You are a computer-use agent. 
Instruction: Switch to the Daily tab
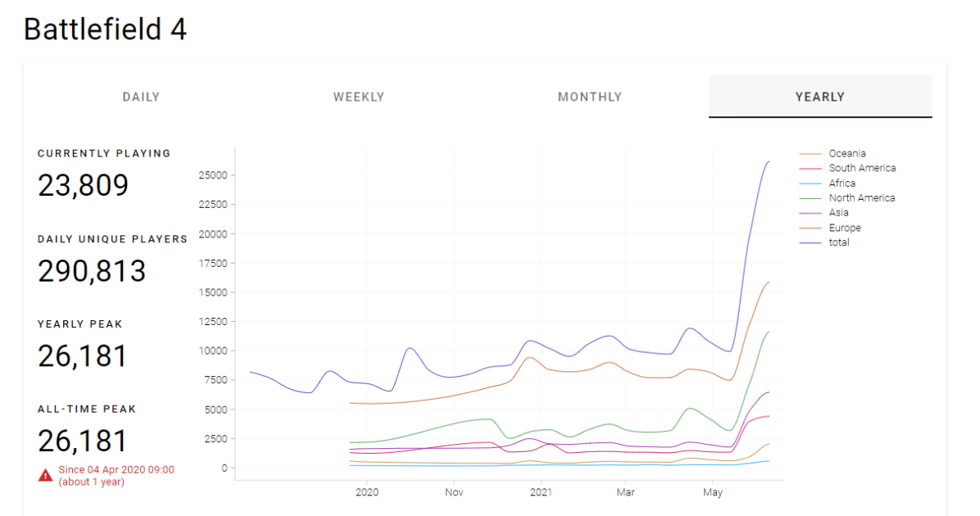(x=141, y=97)
